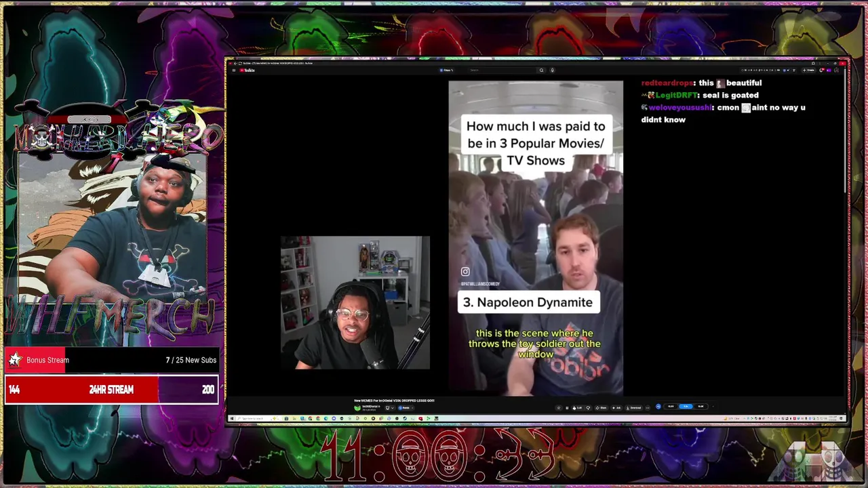The image size is (868, 488).
Task: Open the YouTube Create button
Action: pos(808,70)
